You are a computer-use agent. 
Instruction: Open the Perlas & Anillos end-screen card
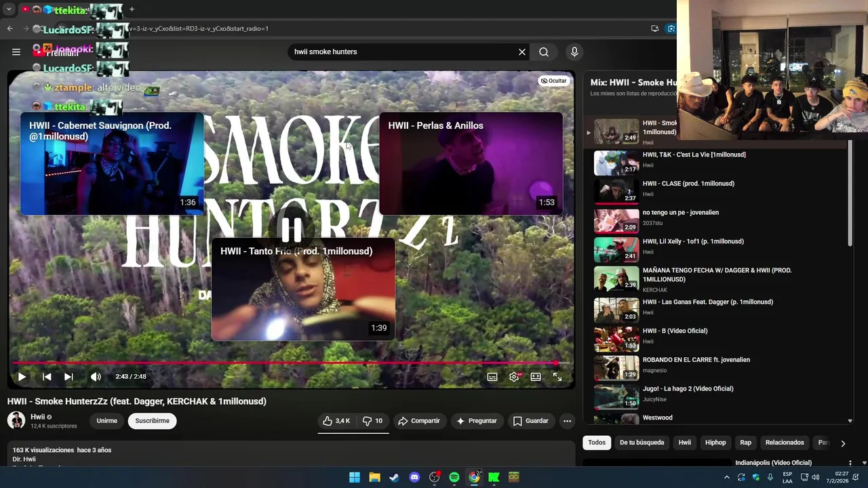coord(471,163)
